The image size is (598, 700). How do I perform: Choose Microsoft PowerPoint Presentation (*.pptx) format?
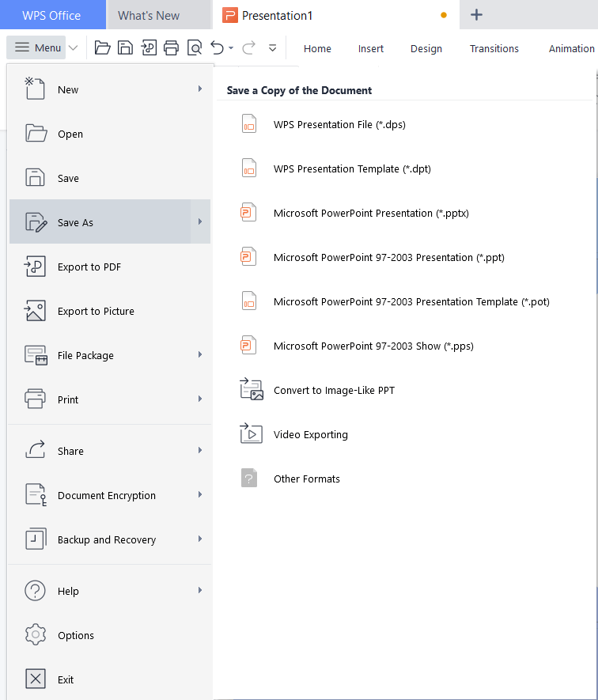[x=249, y=212]
